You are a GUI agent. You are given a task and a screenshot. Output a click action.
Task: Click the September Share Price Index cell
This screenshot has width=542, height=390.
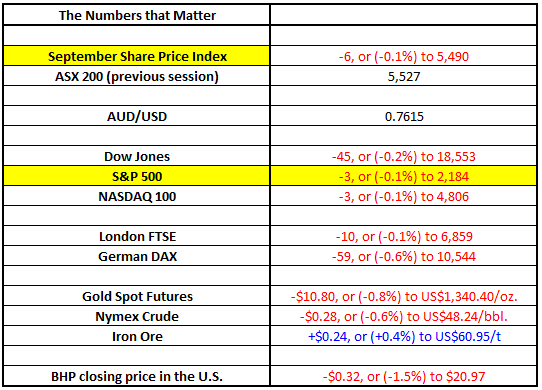point(137,56)
